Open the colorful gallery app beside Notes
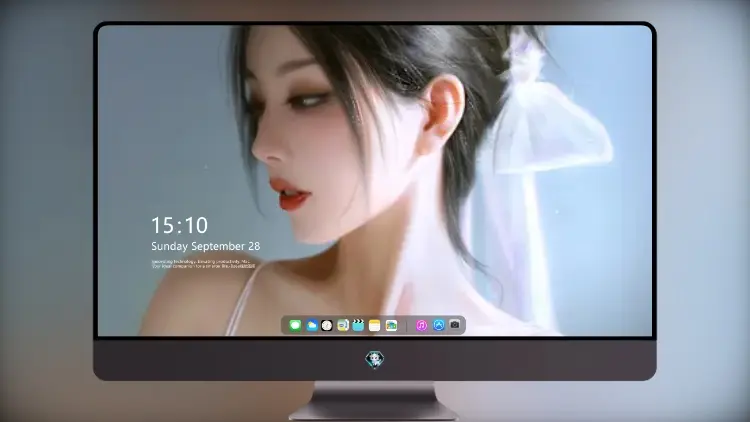The width and height of the screenshot is (750, 422). click(391, 325)
